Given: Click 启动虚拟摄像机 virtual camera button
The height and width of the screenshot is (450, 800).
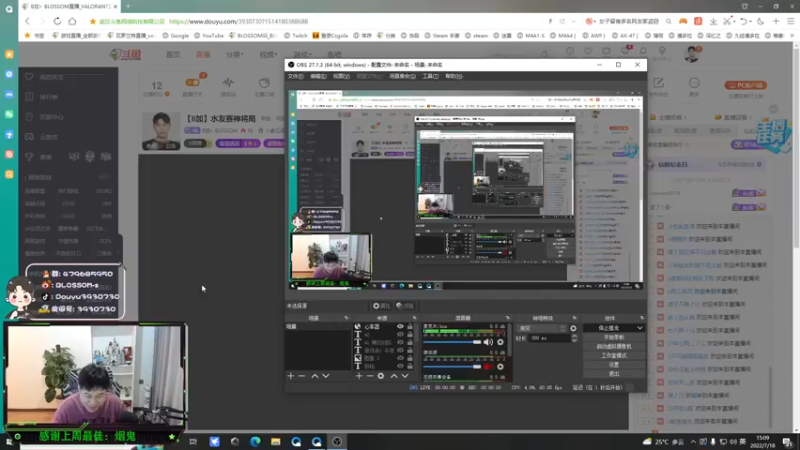Looking at the screenshot, I should pyautogui.click(x=614, y=346).
